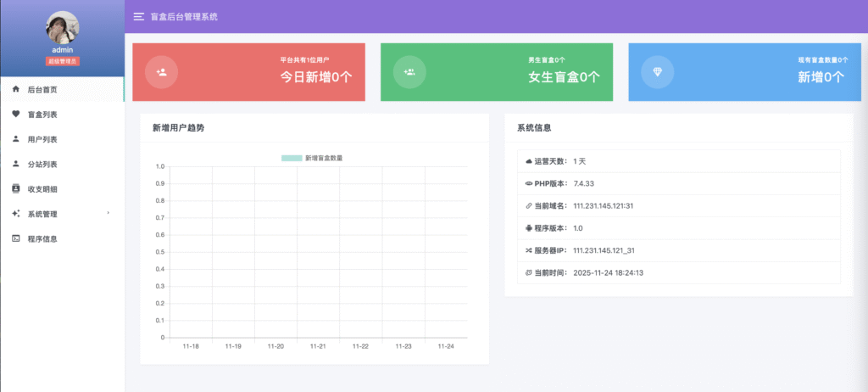Click the eye icon beside PHP版本

(x=529, y=183)
